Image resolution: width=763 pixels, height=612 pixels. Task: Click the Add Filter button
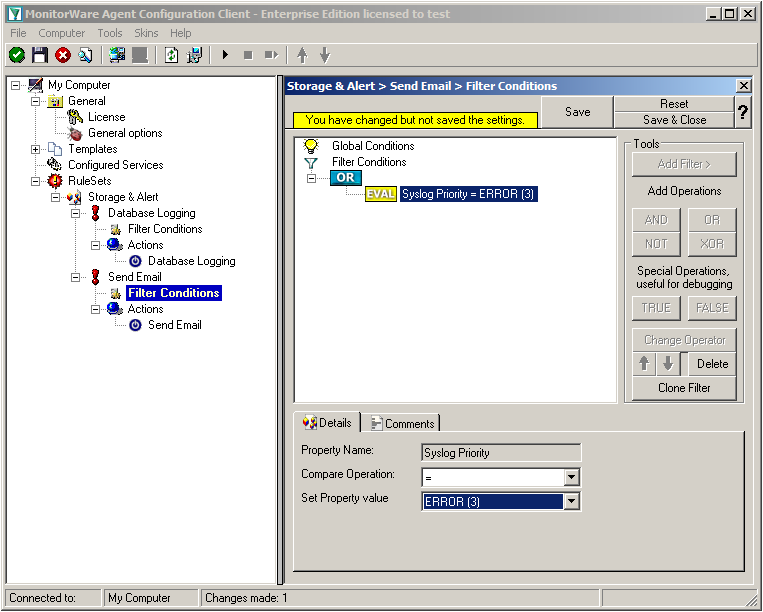(x=684, y=164)
